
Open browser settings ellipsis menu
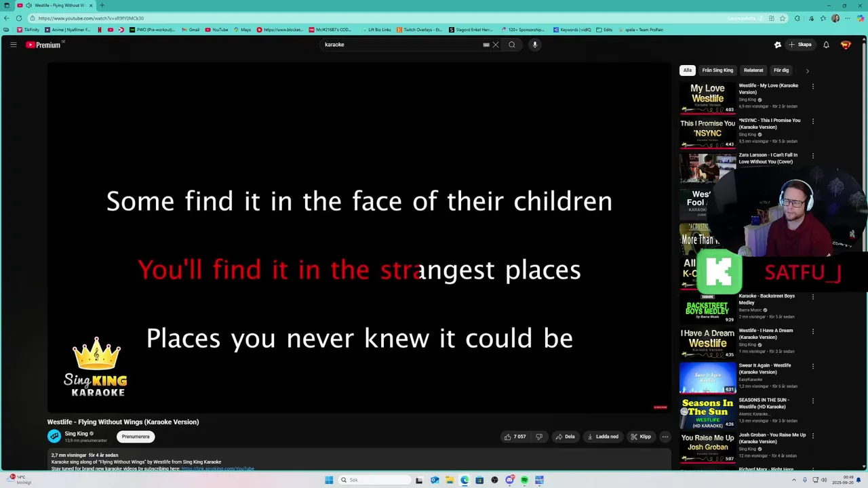848,18
